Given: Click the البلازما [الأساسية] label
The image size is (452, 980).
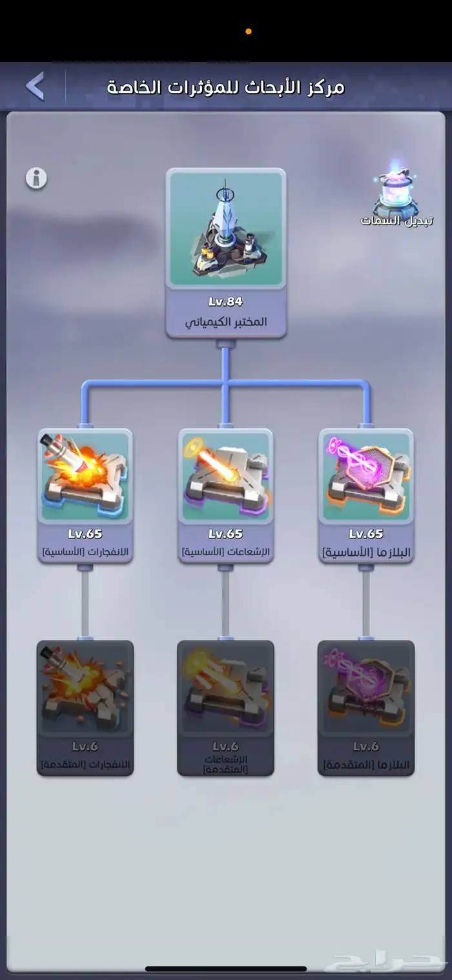Looking at the screenshot, I should point(366,553).
